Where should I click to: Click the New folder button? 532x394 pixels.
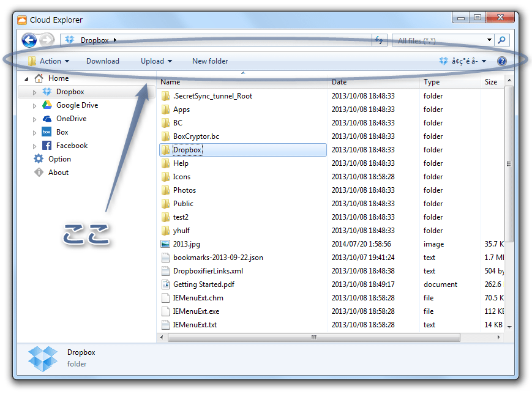[210, 61]
